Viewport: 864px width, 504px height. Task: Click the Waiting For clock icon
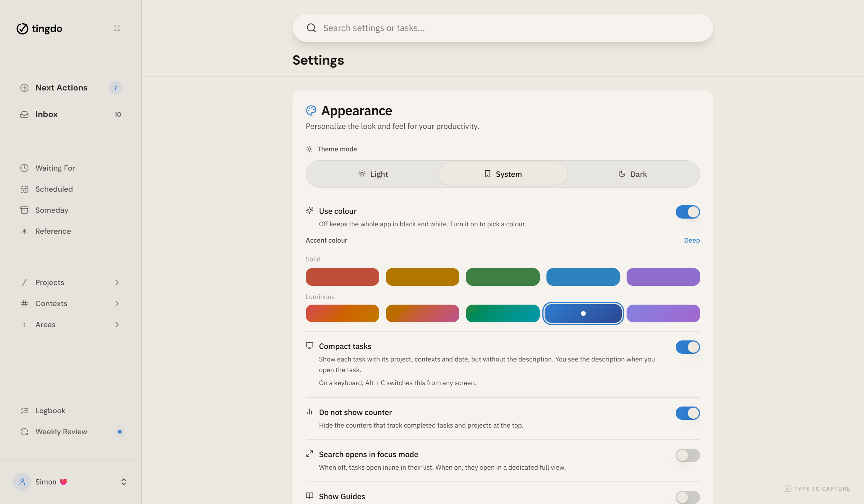[24, 168]
